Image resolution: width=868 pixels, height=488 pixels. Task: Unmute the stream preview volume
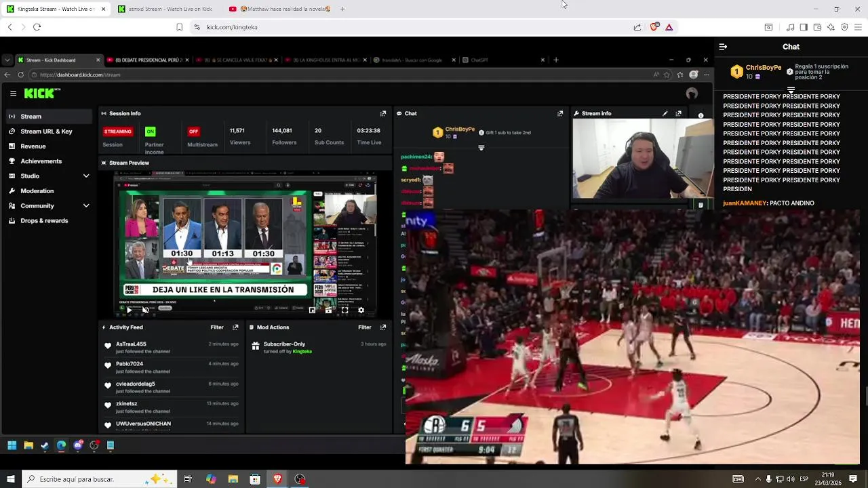coord(145,310)
